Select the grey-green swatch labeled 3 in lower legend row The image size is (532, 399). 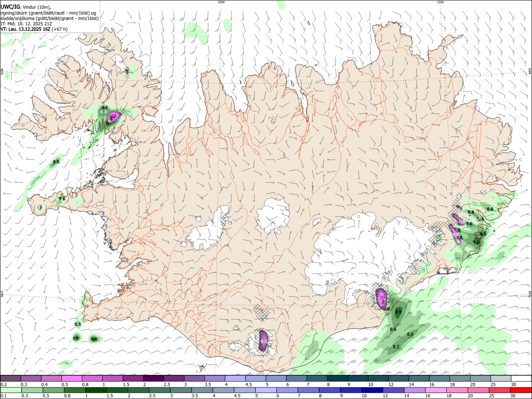(180, 390)
